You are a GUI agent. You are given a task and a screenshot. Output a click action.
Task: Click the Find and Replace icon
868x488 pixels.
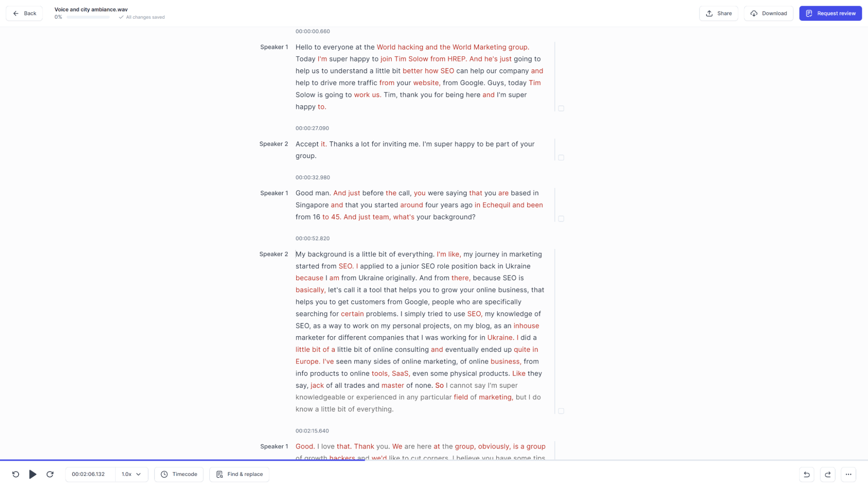click(220, 474)
